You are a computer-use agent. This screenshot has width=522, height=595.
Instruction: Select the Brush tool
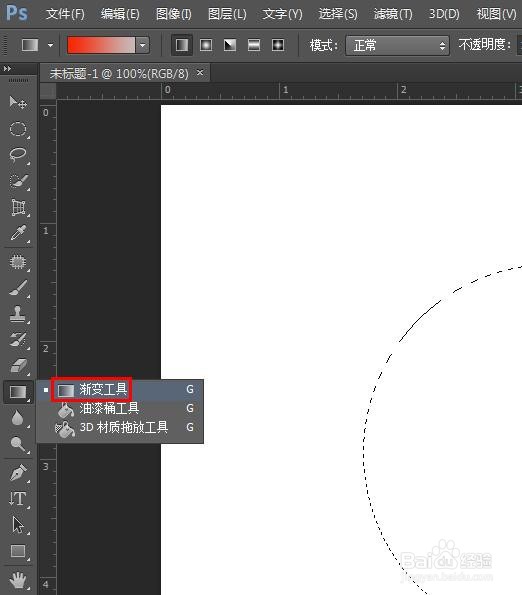[18, 288]
